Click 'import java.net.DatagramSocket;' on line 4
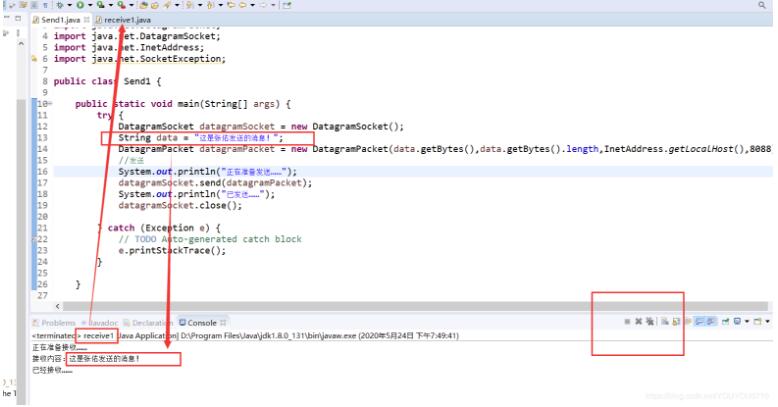778x407 pixels. click(x=137, y=36)
